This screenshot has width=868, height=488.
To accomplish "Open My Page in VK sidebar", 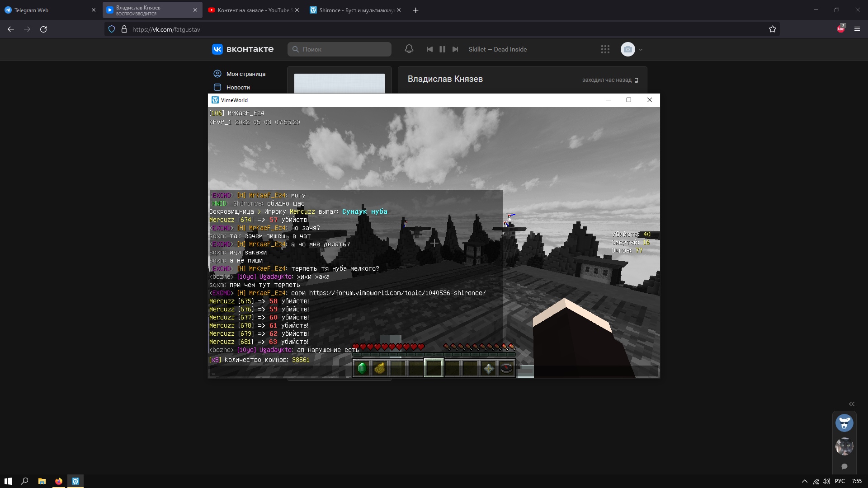I will pos(245,74).
